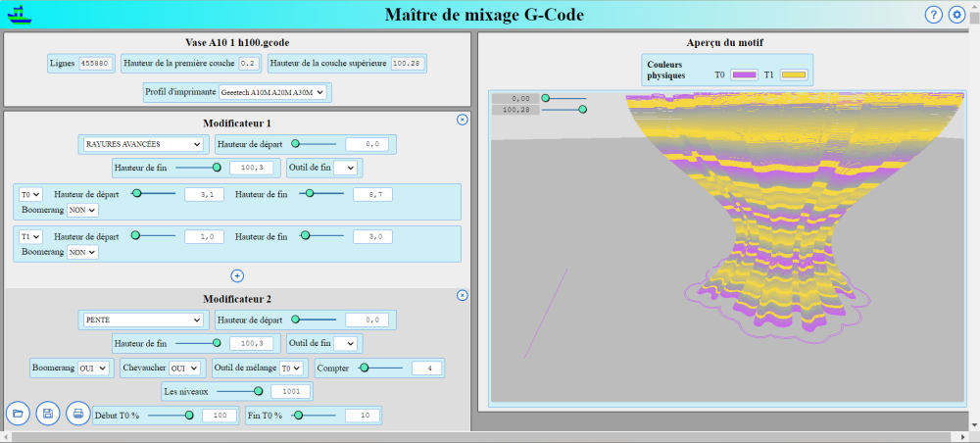The image size is (980, 443).
Task: Click the Modificateur 2 heading
Action: [x=237, y=299]
